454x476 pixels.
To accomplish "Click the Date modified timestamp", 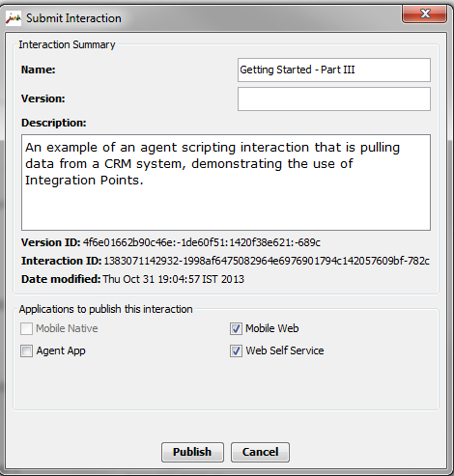I will click(x=174, y=279).
